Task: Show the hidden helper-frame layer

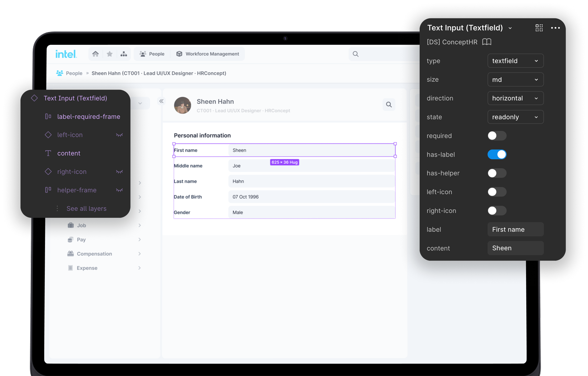Action: [x=119, y=190]
